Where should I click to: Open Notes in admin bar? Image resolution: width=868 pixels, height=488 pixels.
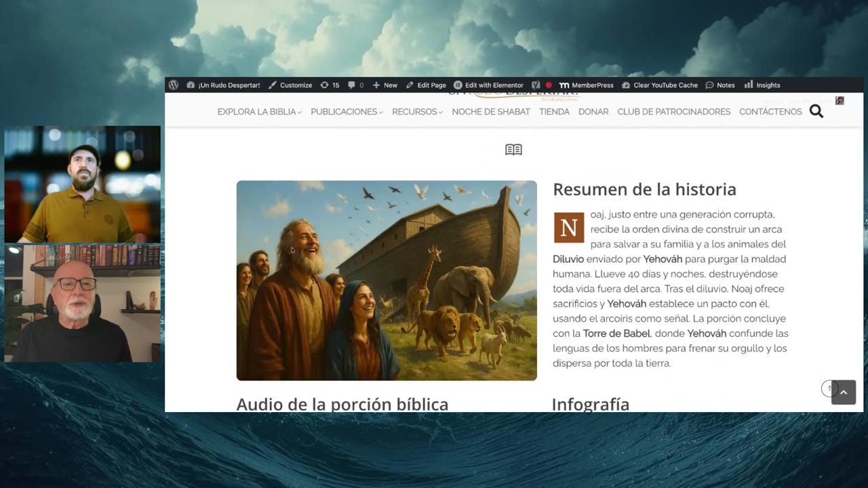point(720,85)
